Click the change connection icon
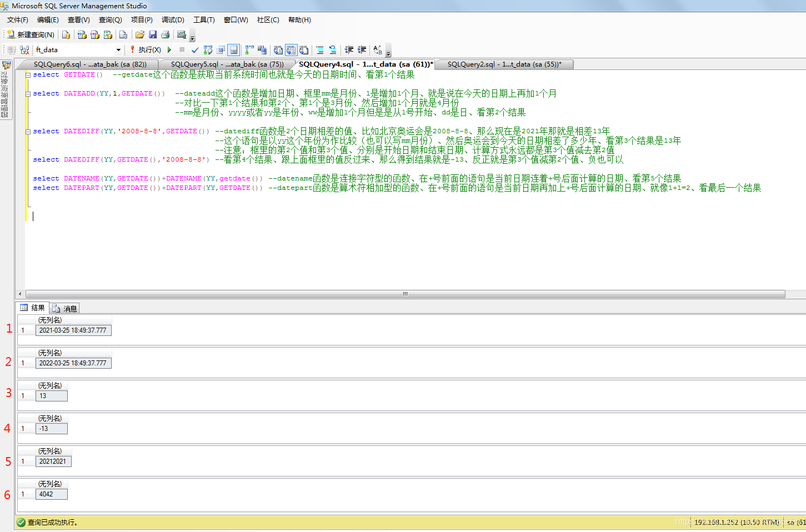This screenshot has width=806, height=532. click(24, 50)
